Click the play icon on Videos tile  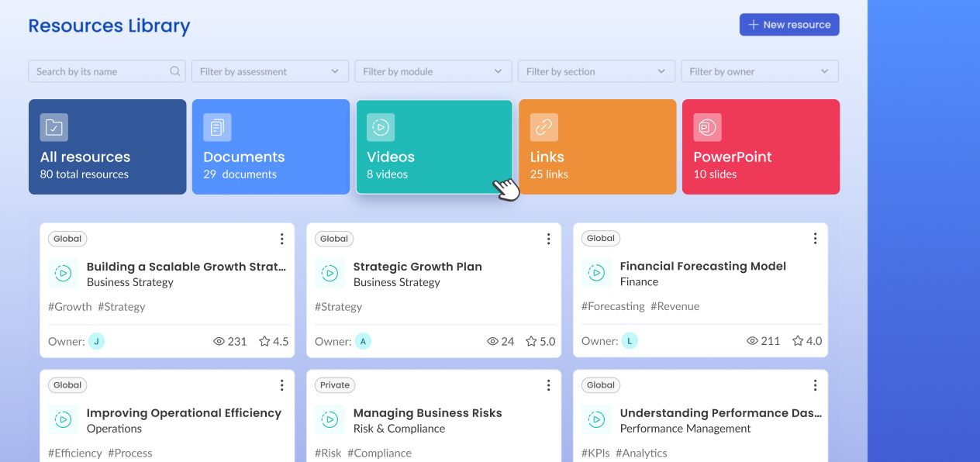point(381,127)
